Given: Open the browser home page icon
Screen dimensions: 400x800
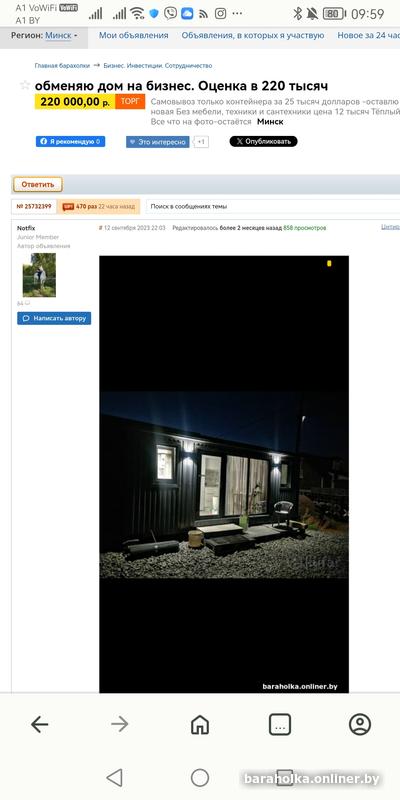Looking at the screenshot, I should (x=200, y=724).
